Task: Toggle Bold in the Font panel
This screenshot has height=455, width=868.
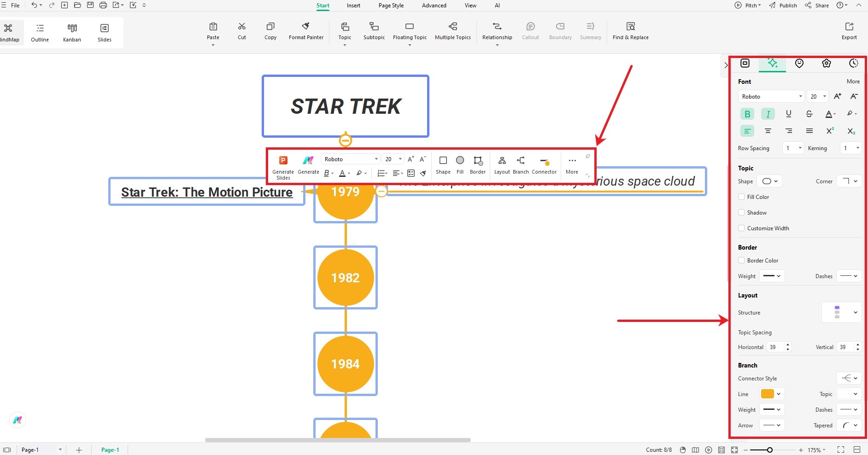Action: point(747,114)
